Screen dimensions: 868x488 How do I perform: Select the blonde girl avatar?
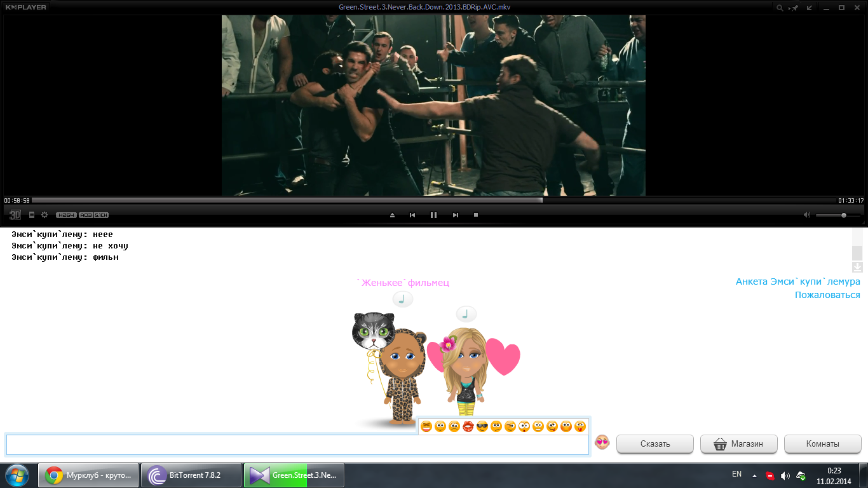[x=466, y=372]
